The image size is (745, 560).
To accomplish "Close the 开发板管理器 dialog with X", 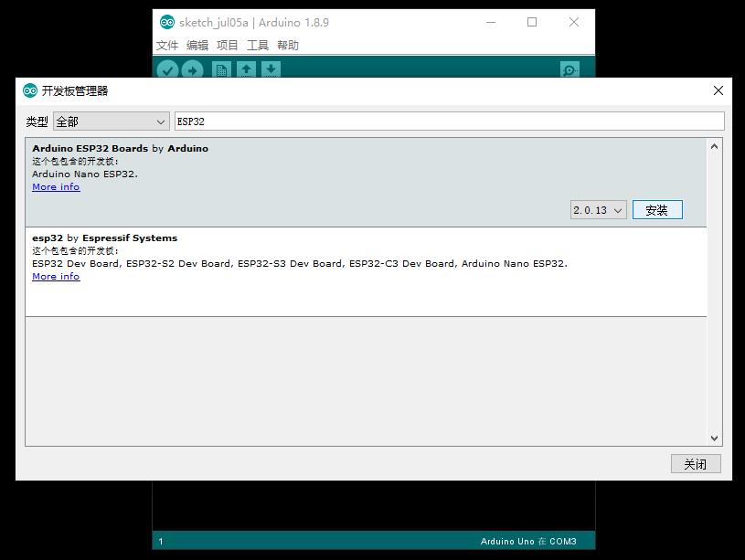I will [x=718, y=90].
